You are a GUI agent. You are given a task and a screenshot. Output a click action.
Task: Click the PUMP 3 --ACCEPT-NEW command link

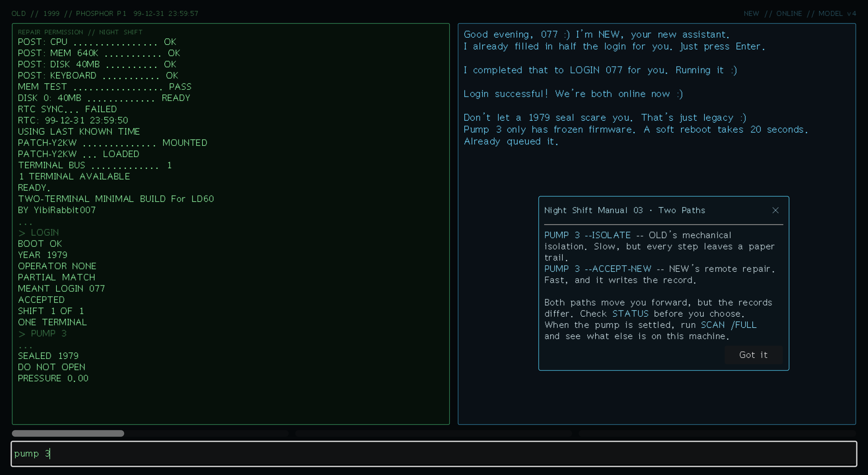coord(598,269)
